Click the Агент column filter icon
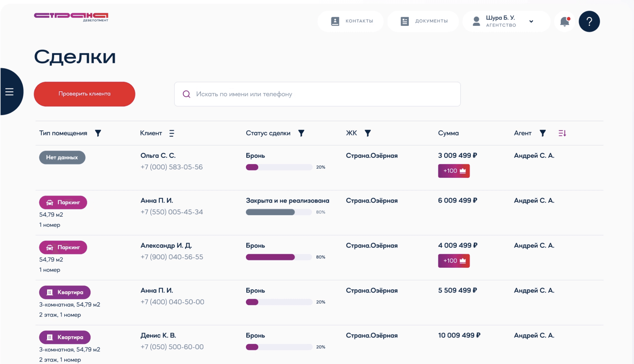 click(543, 133)
